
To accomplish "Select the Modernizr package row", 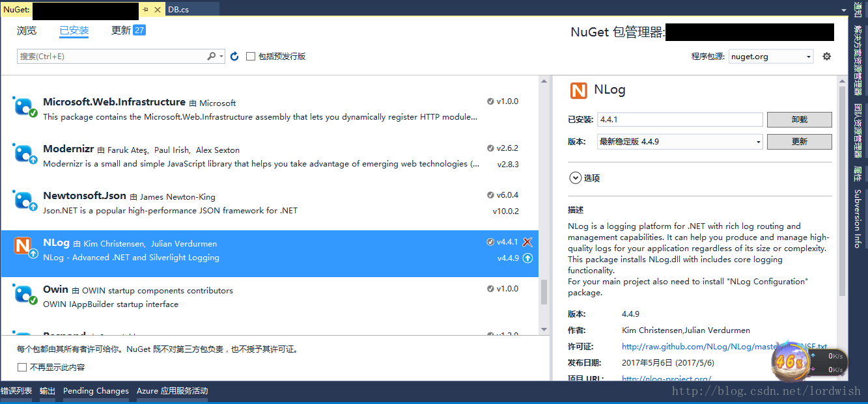I will tap(270, 160).
